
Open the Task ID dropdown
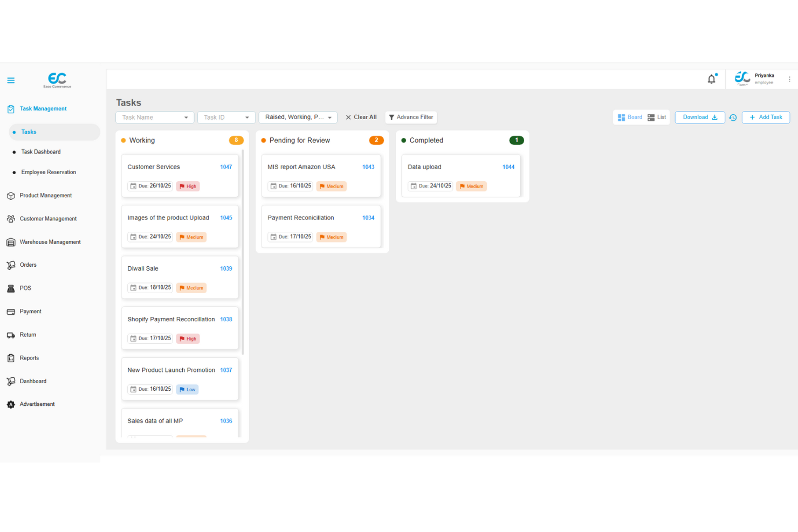(226, 117)
